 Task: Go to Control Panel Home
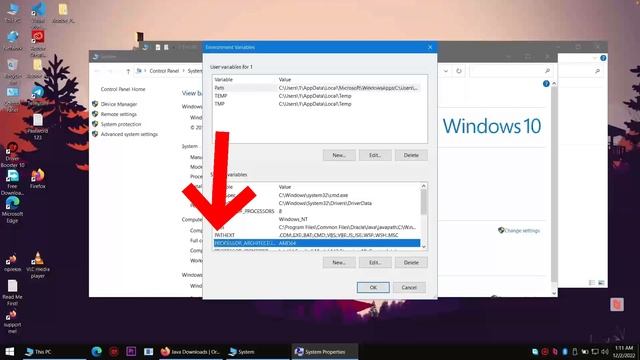pos(123,89)
